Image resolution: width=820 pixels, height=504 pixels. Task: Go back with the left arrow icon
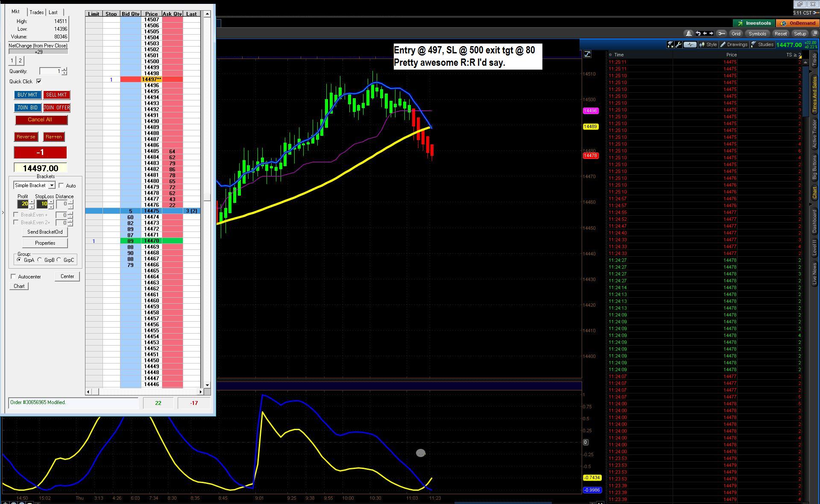pyautogui.click(x=705, y=33)
